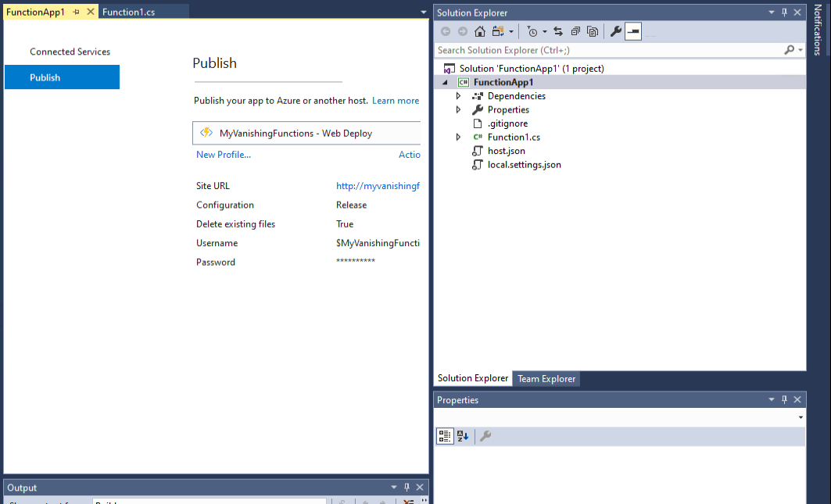Expand the Properties node in Solution Explorer
This screenshot has width=831, height=504.
[458, 109]
